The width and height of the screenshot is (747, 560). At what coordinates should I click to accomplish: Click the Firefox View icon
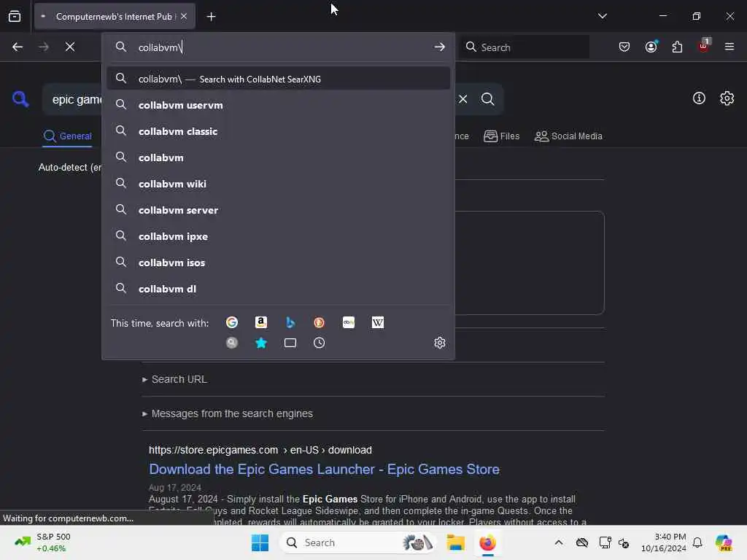pyautogui.click(x=15, y=16)
